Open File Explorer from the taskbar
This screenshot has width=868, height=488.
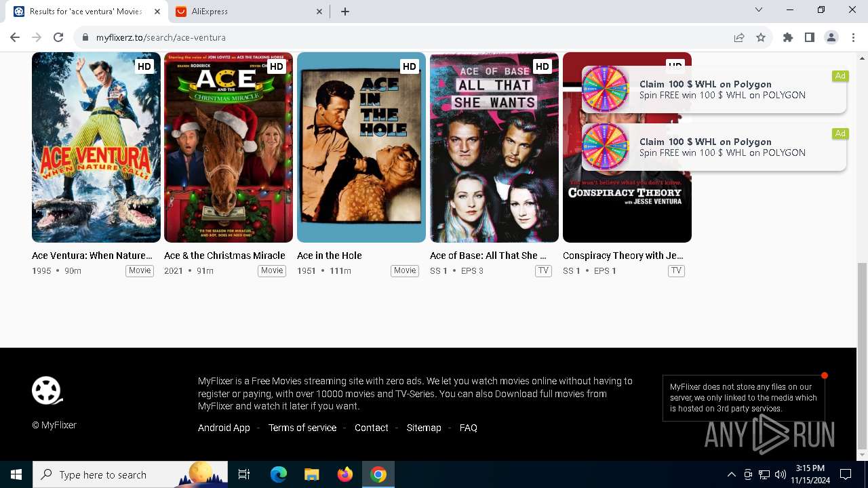[x=312, y=474]
